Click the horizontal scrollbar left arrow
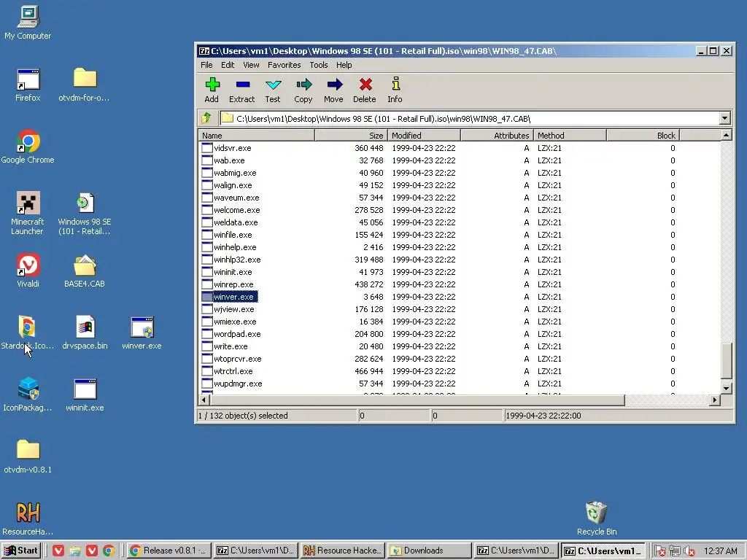Screen dimensions: 747x560 coord(204,400)
